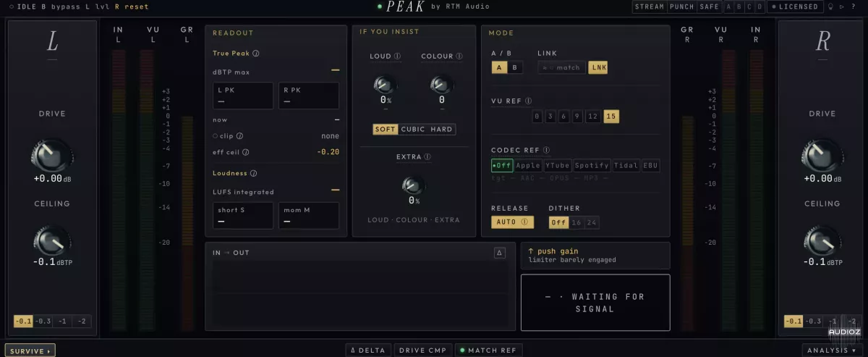Click the Δ DELTA button
Viewport: 868px width, 357px height.
tap(367, 350)
